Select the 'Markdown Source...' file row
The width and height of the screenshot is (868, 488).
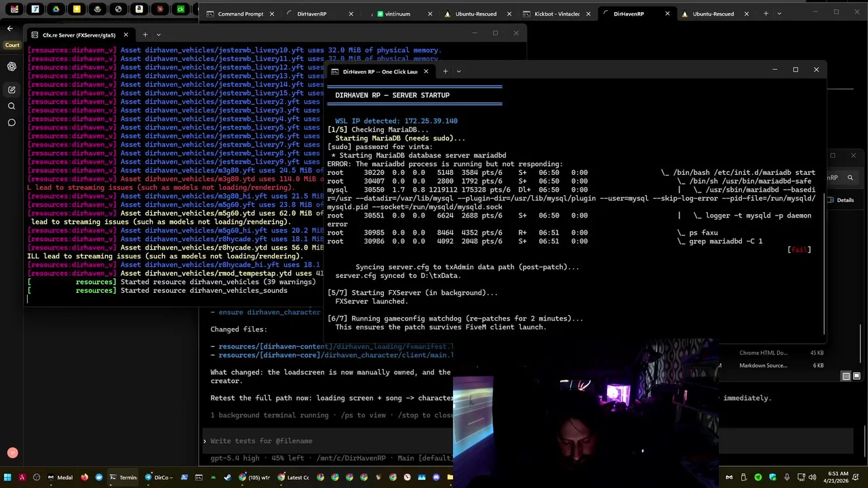pyautogui.click(x=782, y=365)
